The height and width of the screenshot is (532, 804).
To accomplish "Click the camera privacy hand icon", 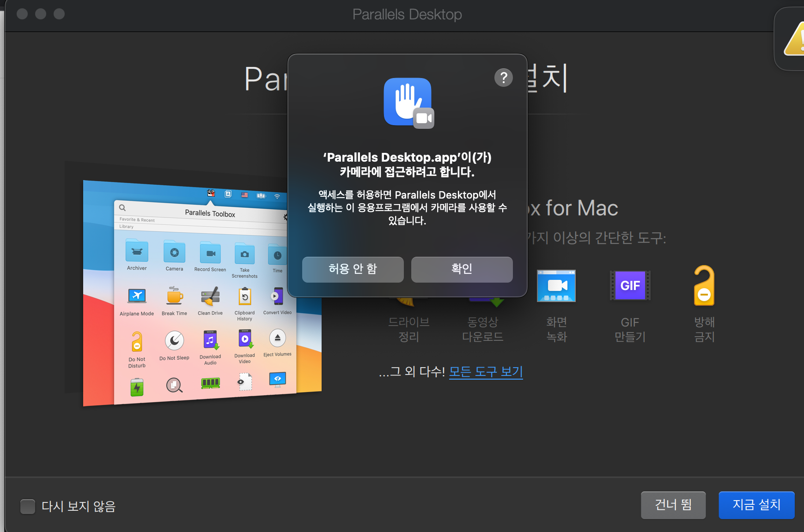I will (x=408, y=103).
